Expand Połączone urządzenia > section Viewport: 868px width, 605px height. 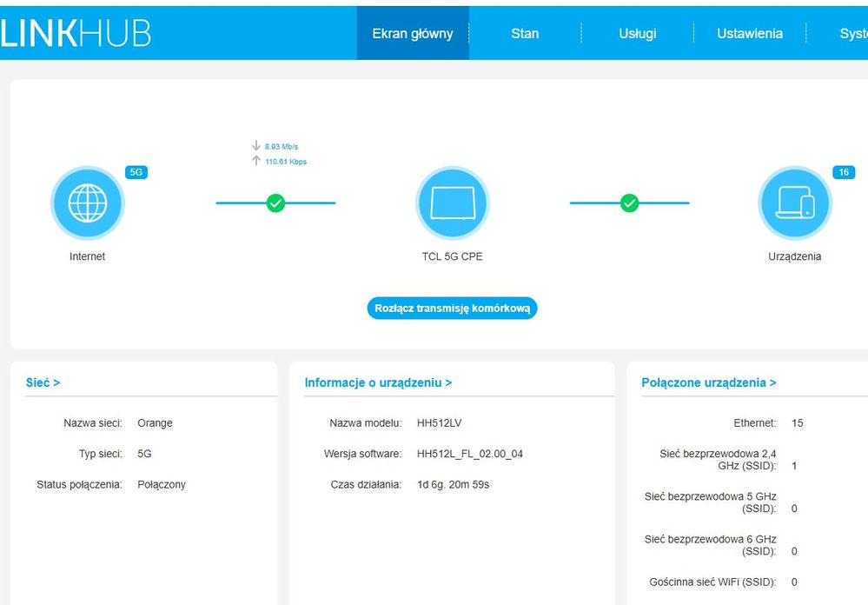pyautogui.click(x=708, y=382)
